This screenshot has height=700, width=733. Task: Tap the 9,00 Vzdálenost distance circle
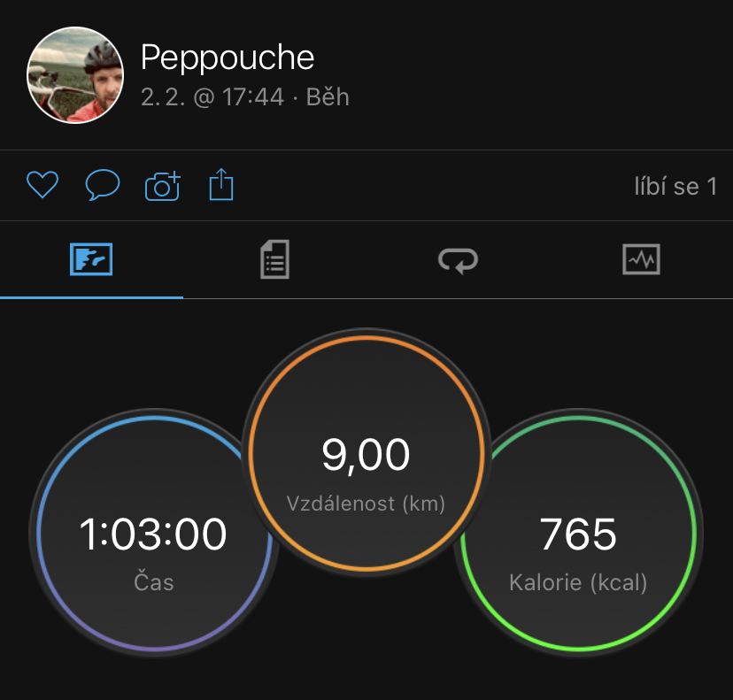coord(366,453)
